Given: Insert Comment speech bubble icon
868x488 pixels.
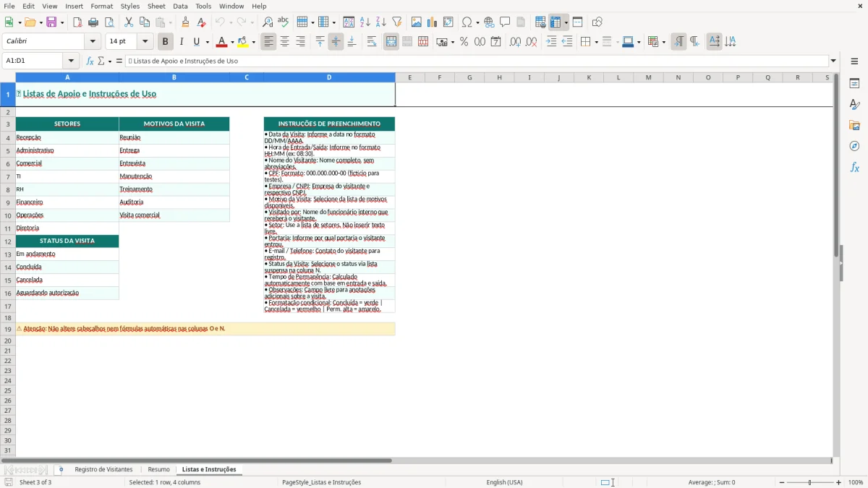Looking at the screenshot, I should click(505, 22).
